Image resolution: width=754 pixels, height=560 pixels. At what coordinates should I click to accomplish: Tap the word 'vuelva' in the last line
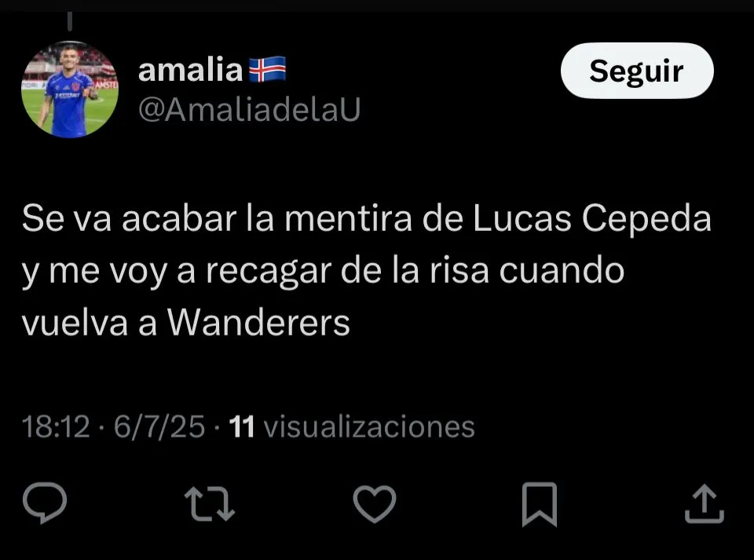coord(75,322)
